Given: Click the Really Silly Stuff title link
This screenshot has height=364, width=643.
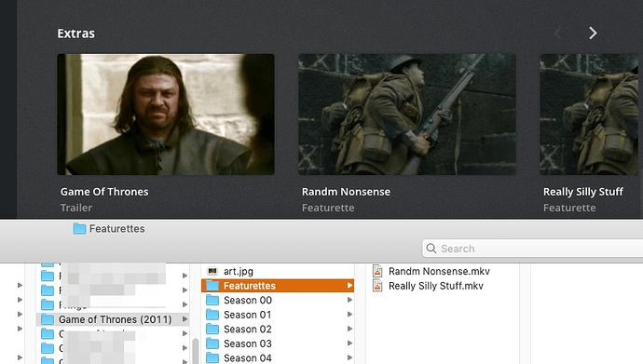Looking at the screenshot, I should pyautogui.click(x=583, y=192).
